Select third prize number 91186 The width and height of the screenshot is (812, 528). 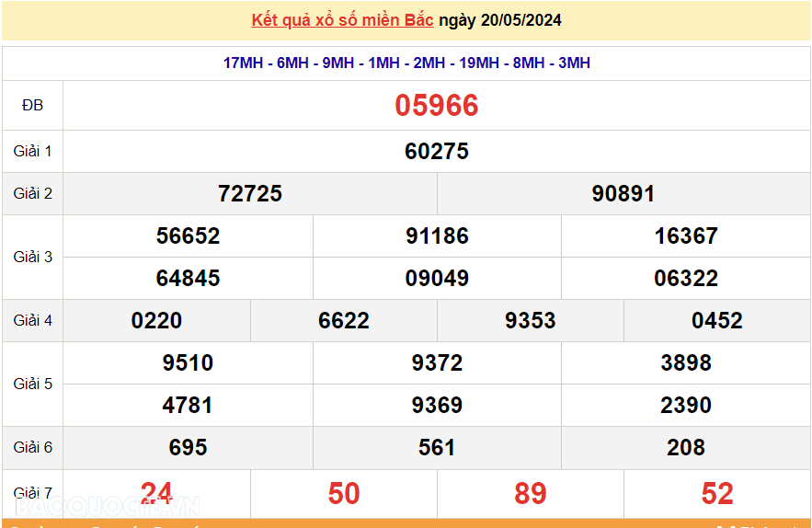437,235
